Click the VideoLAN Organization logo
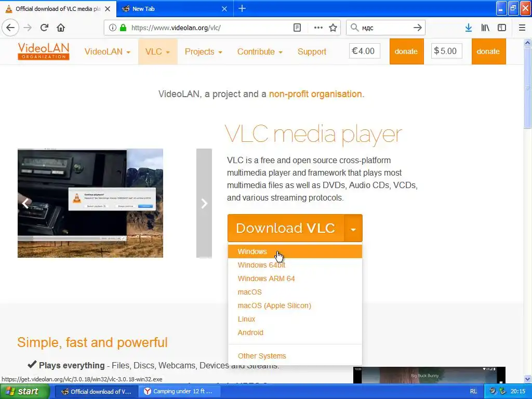 [44, 51]
